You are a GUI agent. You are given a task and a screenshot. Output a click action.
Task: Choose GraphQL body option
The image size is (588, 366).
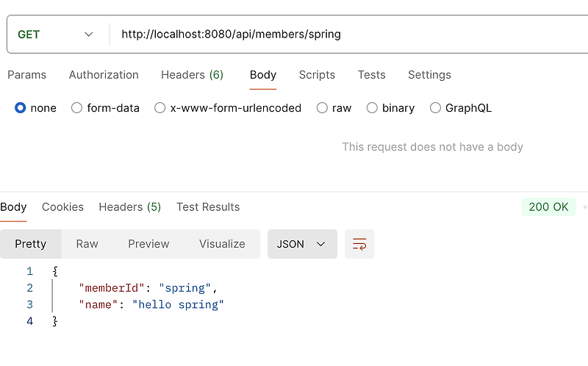pos(435,108)
